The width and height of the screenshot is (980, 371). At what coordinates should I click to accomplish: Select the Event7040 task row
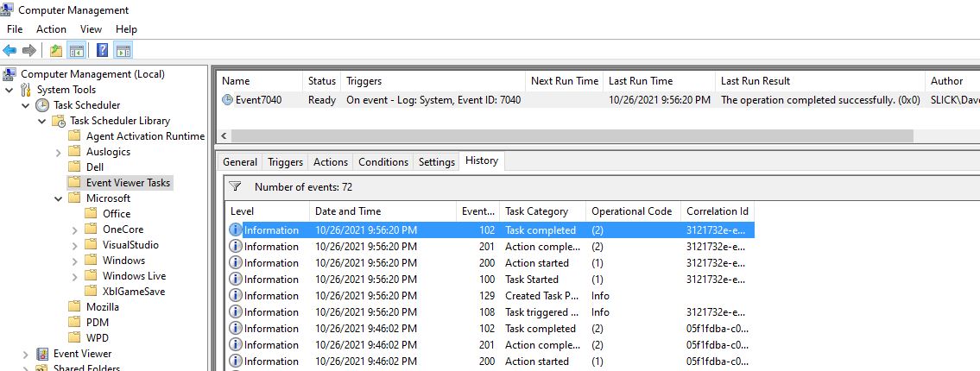point(598,100)
